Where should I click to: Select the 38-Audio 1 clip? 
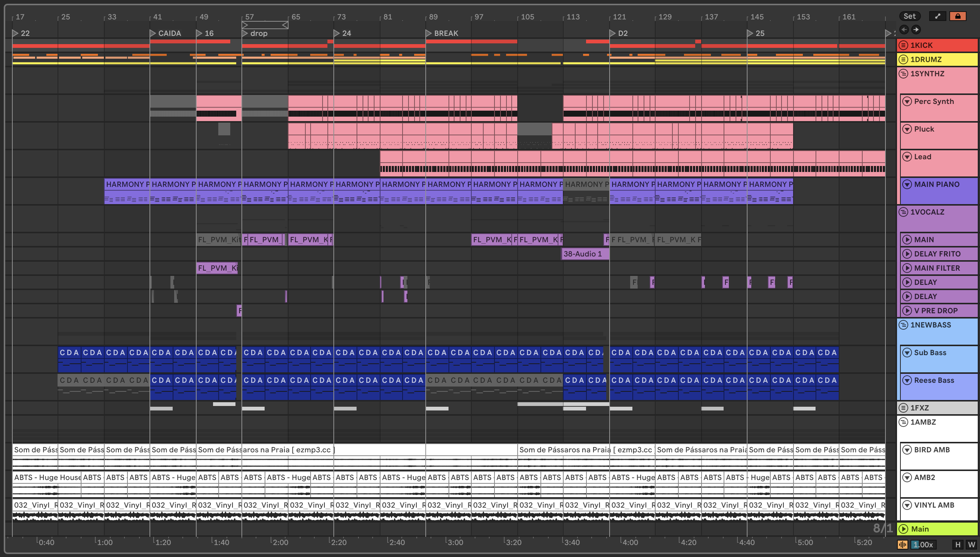click(x=584, y=254)
